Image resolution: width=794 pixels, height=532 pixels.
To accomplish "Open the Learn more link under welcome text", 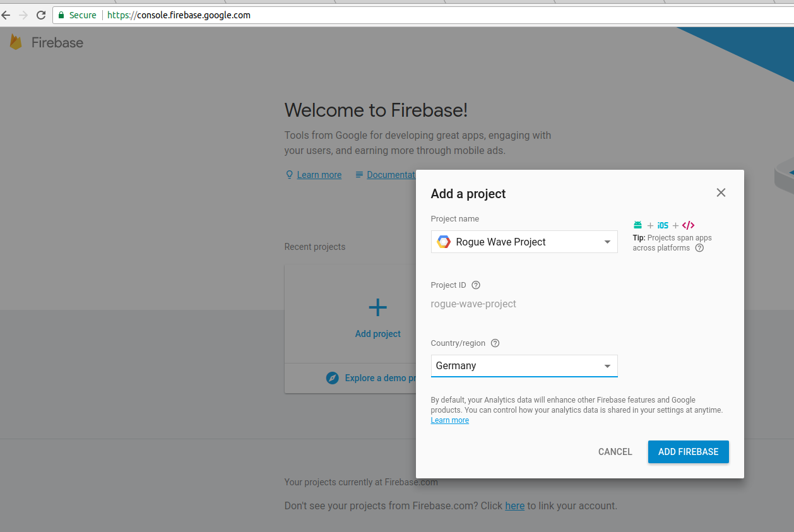I will [319, 175].
